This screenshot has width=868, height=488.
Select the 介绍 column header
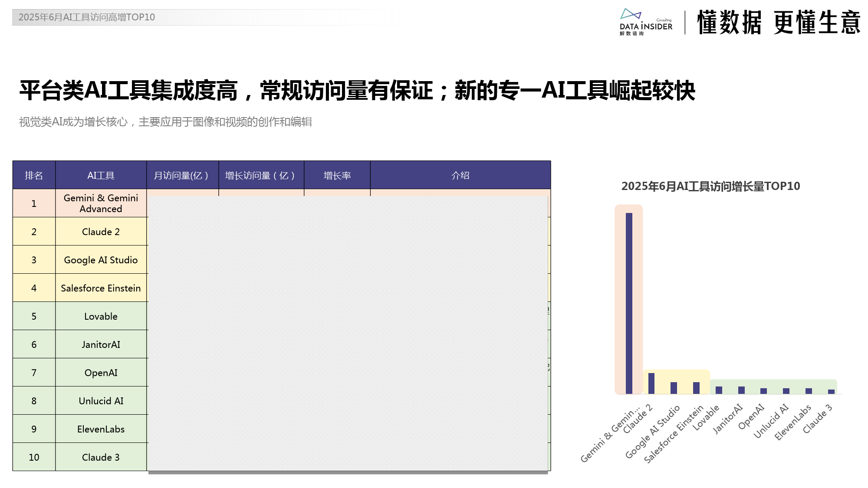[x=460, y=175]
